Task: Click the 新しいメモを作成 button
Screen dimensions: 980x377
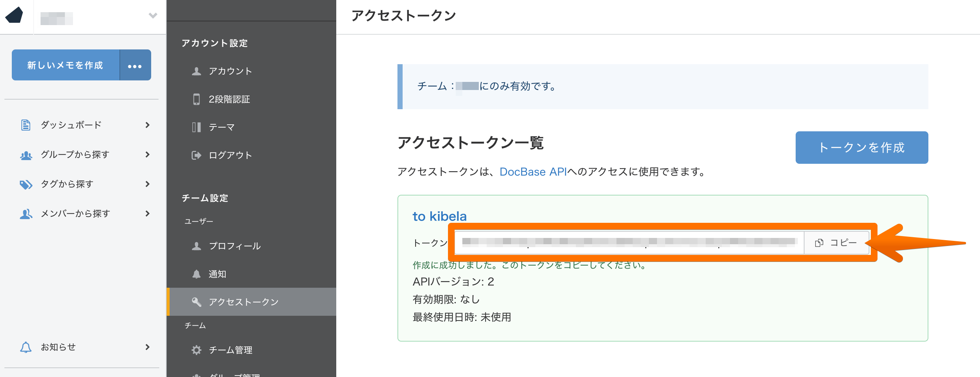Action: [65, 65]
